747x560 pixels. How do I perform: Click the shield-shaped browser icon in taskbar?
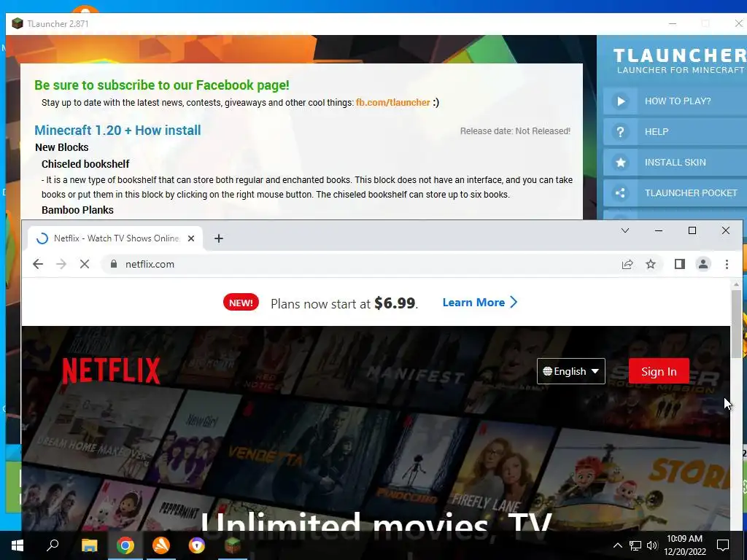point(197,545)
